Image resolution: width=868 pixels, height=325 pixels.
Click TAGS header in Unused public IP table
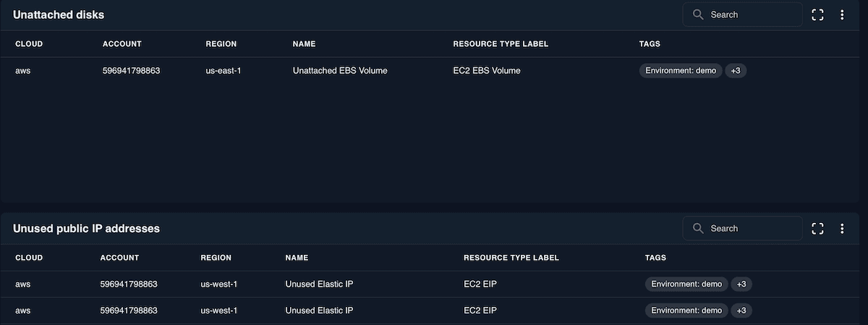[x=655, y=258]
